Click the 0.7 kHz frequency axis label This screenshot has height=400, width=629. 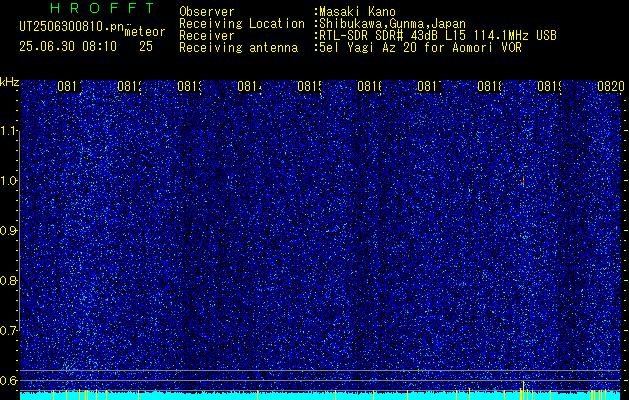(x=8, y=331)
